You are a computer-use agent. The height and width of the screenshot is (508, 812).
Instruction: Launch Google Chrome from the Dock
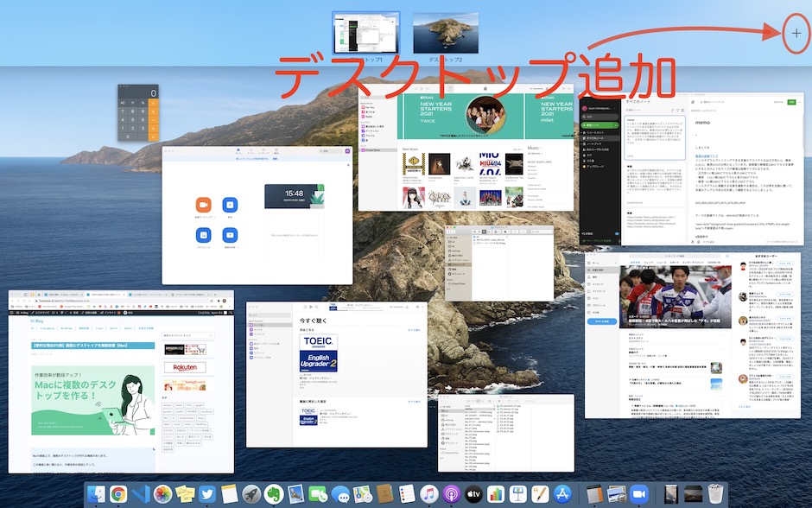[x=118, y=494]
